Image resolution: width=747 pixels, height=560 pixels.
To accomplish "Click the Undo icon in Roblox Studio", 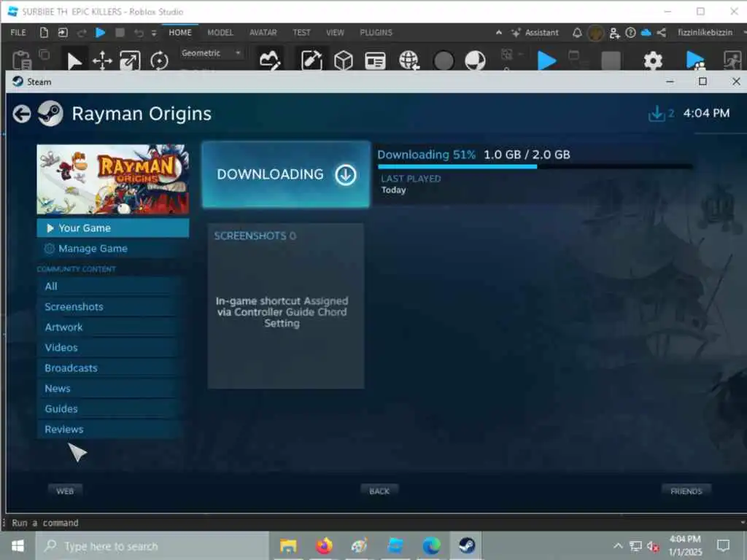I will pyautogui.click(x=139, y=33).
